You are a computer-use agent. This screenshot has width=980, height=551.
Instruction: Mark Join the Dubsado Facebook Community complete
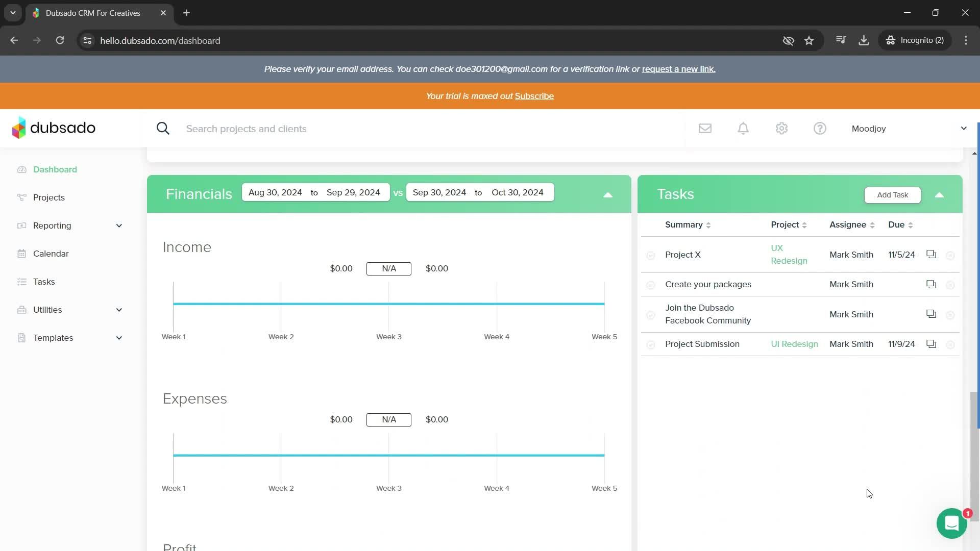(650, 315)
